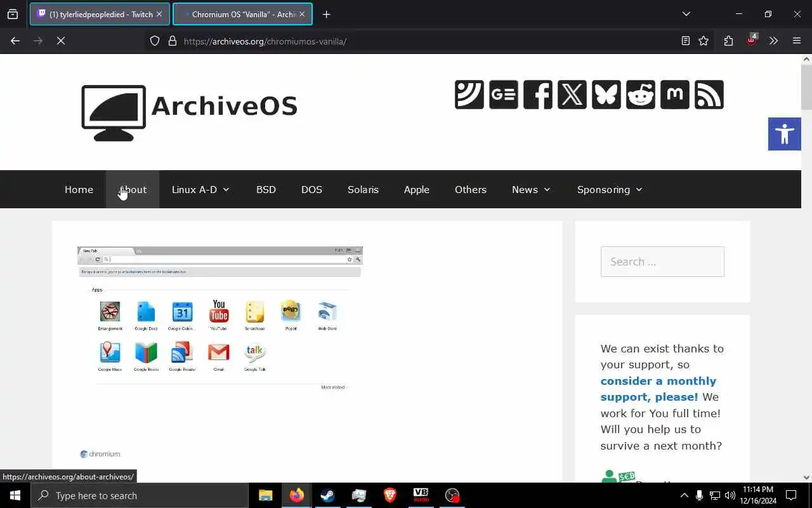Open the Bluesky butterfly icon

[x=606, y=95]
